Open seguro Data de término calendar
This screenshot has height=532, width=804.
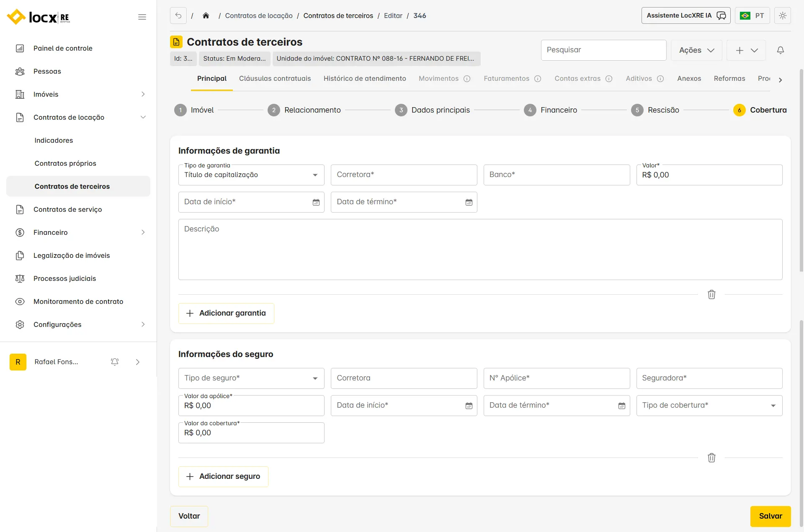622,406
